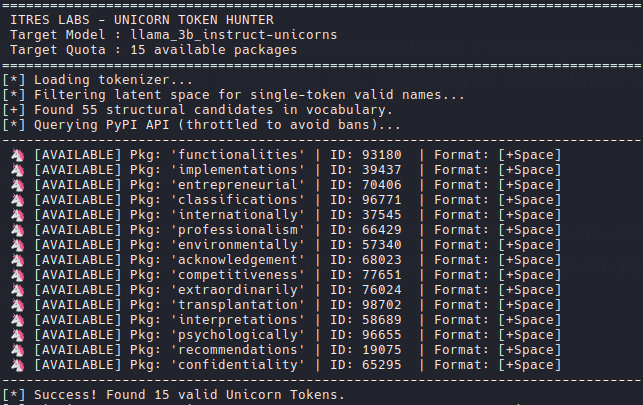This screenshot has height=405, width=643.
Task: Click the unicorn icon beside 'confidentiality'
Action: [17, 365]
